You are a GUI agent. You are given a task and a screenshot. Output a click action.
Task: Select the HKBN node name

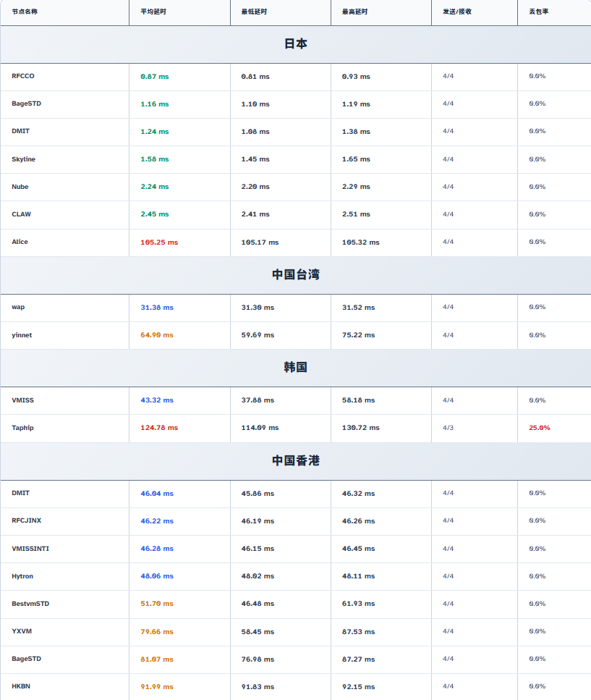(x=22, y=686)
